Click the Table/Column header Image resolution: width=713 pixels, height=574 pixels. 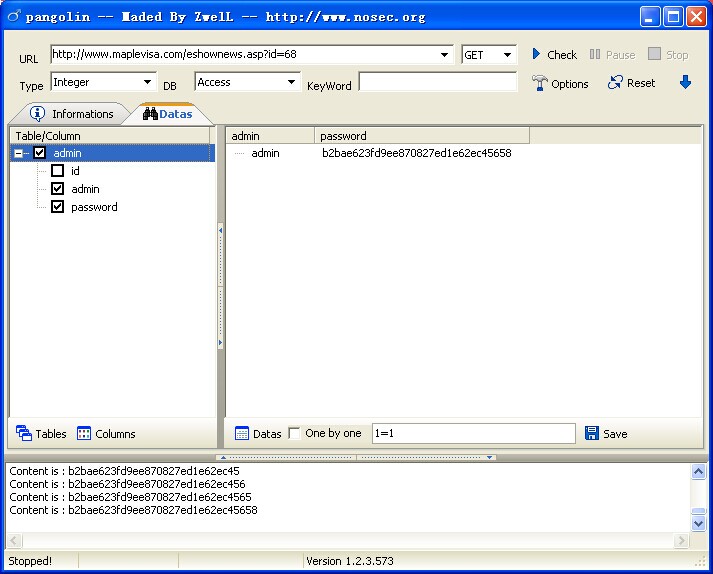tap(110, 136)
